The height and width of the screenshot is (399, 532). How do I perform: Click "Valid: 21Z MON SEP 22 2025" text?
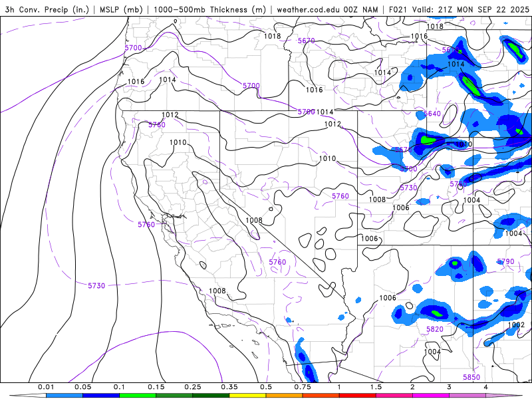(471, 9)
